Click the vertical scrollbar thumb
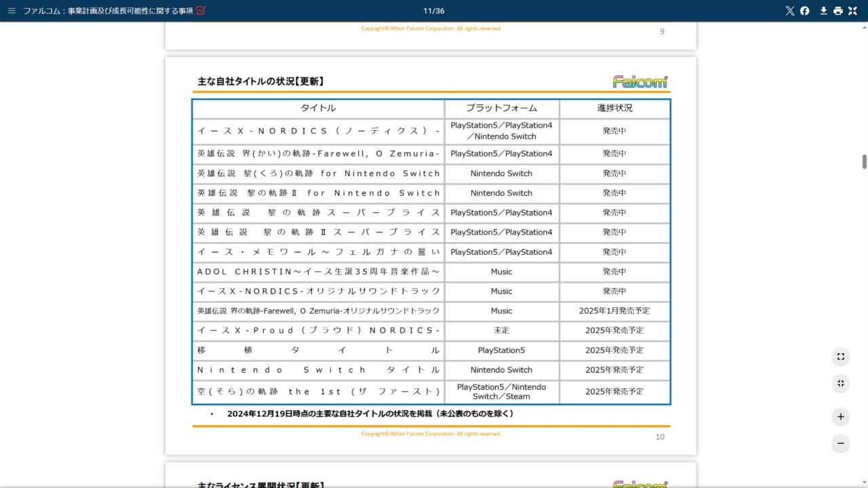 click(865, 162)
